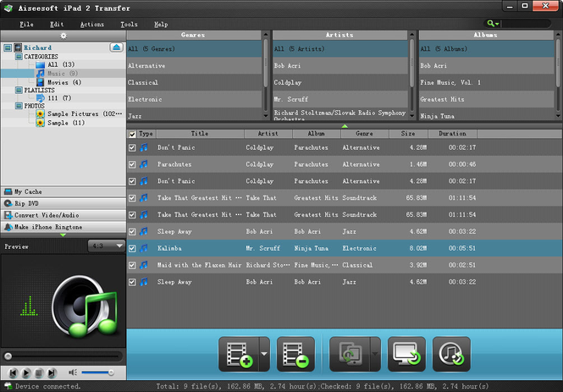Sort tracks by Title column header
Screen dimensions: 563x392
coord(200,134)
